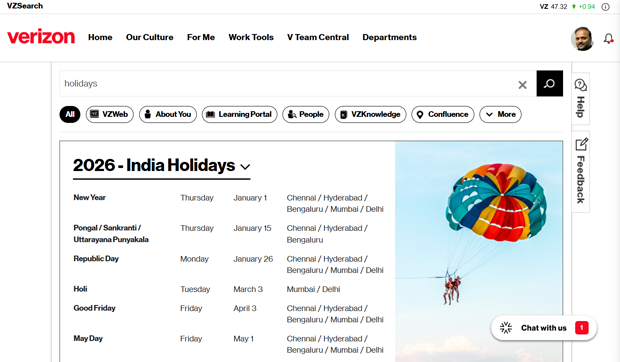Open the notifications bell icon
This screenshot has height=362, width=620.
click(x=608, y=39)
